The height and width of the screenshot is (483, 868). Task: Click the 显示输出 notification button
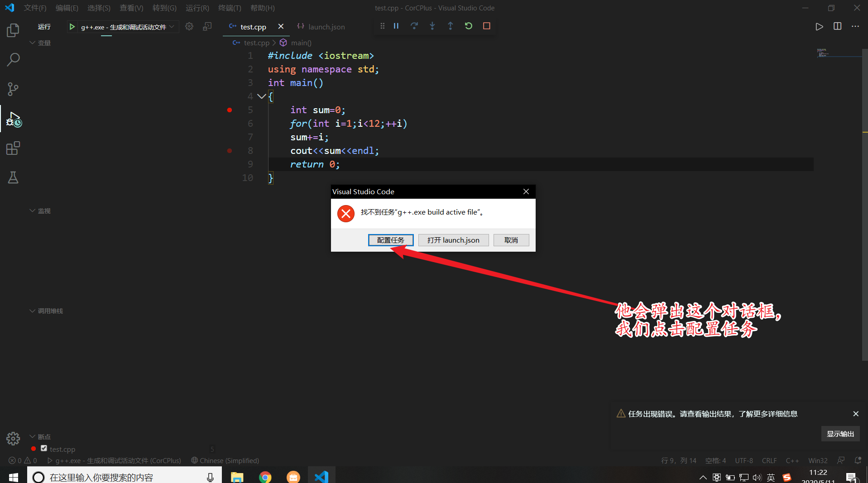pyautogui.click(x=840, y=434)
